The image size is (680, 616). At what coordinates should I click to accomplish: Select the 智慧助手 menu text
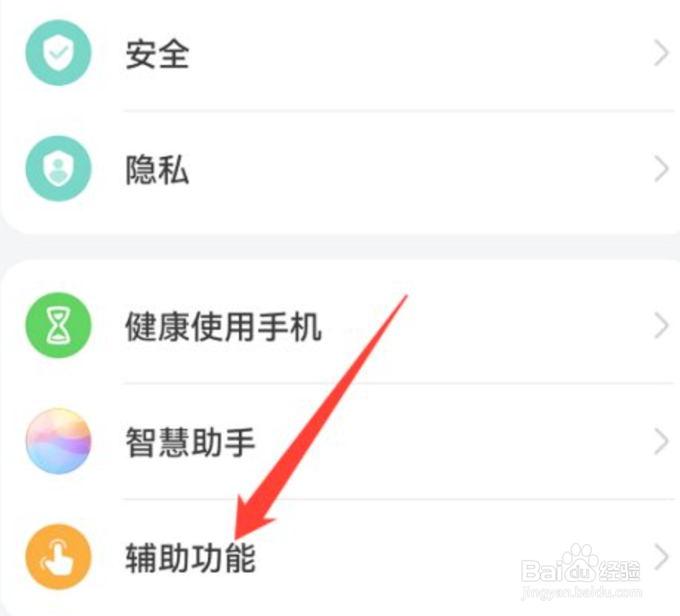(190, 442)
